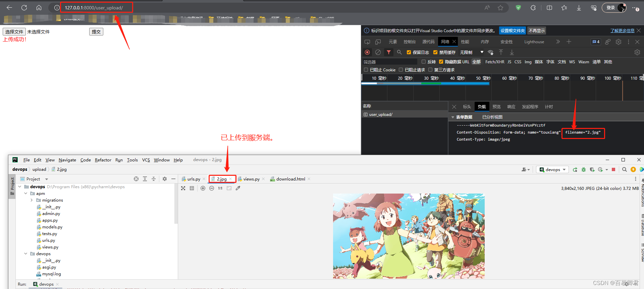Click PyCharm rerun devops icon
The image size is (644, 289).
(575, 169)
